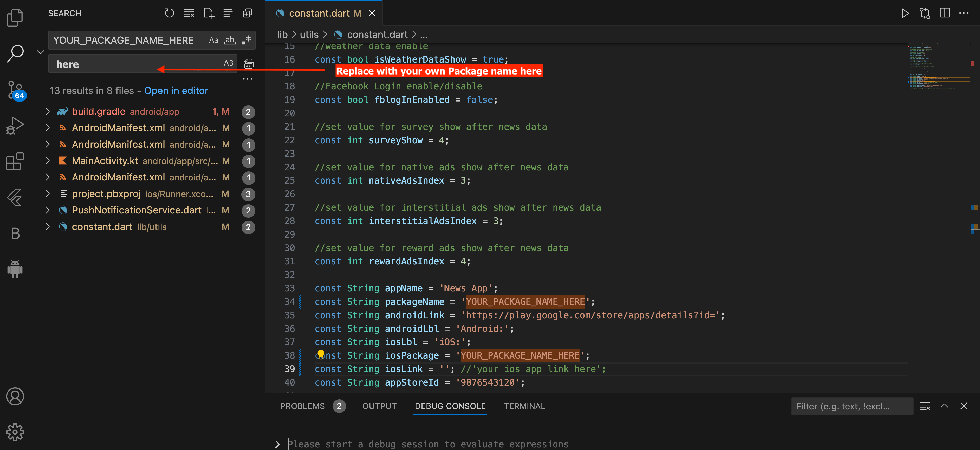The image size is (980, 450).
Task: Expand build.gradle search results
Action: coord(48,111)
